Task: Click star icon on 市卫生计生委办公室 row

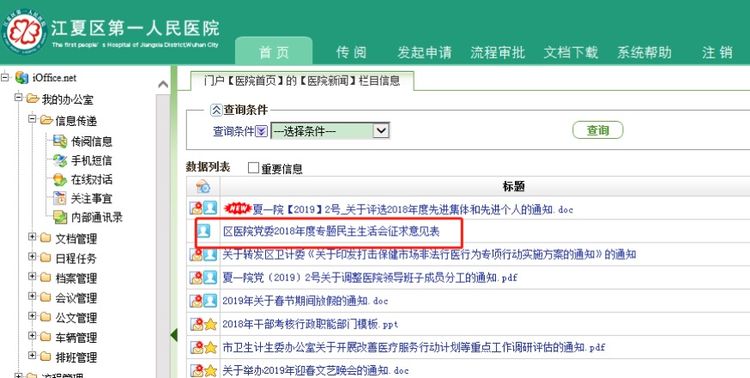Action: (210, 347)
